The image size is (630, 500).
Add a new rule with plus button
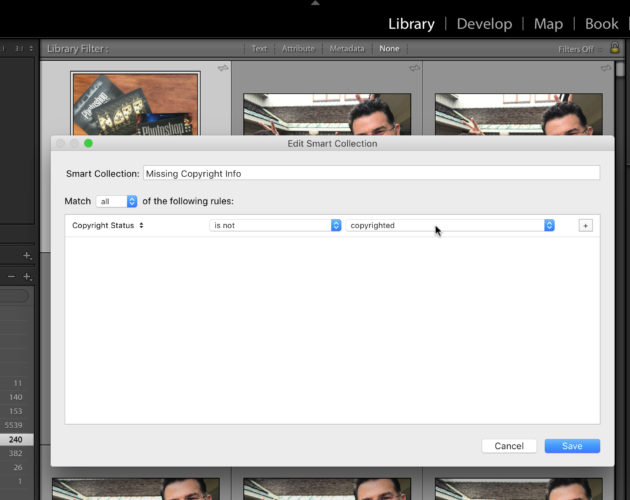click(585, 226)
